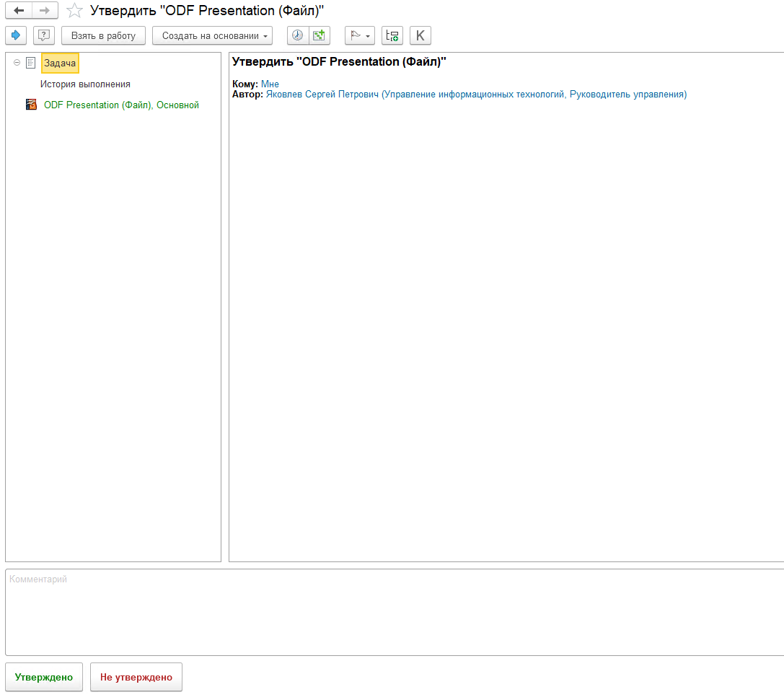
Task: Open the ODF Presentation file attachment
Action: point(121,105)
